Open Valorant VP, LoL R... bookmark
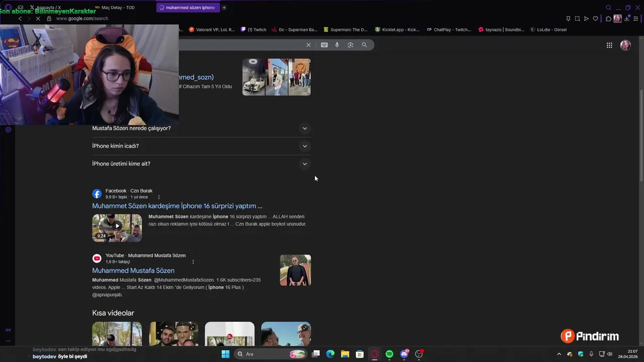Screen dimensions: 644x362 [x=212, y=30]
